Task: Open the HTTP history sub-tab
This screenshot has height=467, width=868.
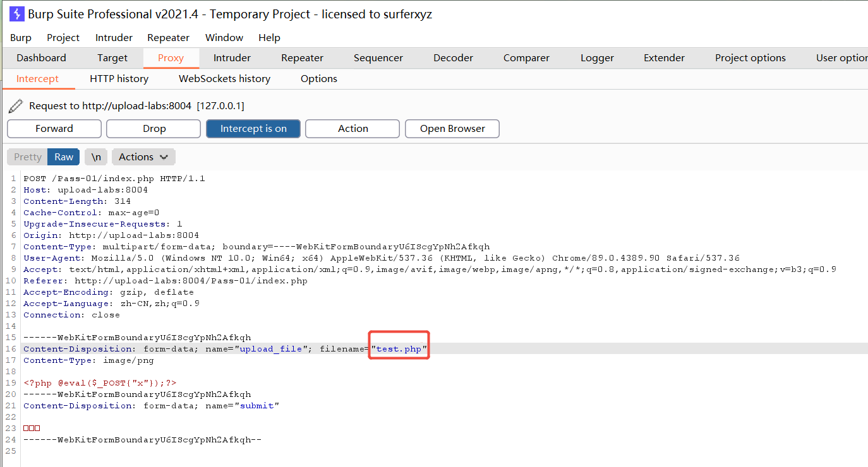Action: [x=119, y=79]
